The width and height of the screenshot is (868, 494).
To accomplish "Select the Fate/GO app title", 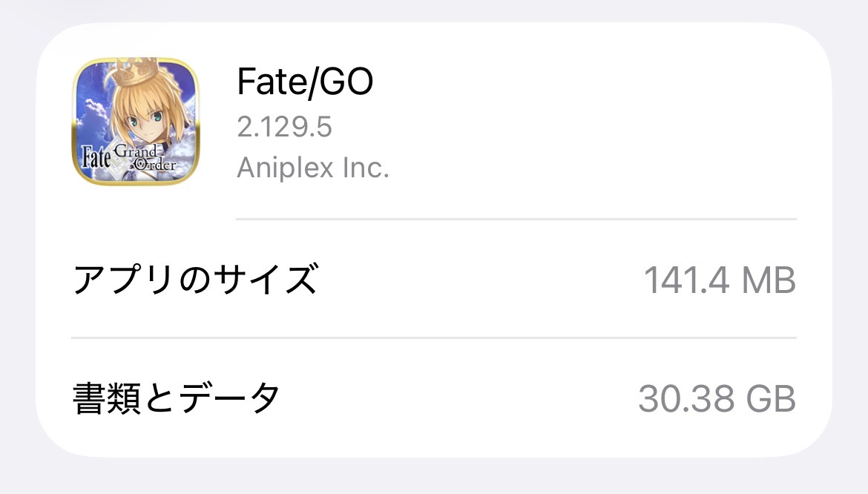I will point(304,82).
